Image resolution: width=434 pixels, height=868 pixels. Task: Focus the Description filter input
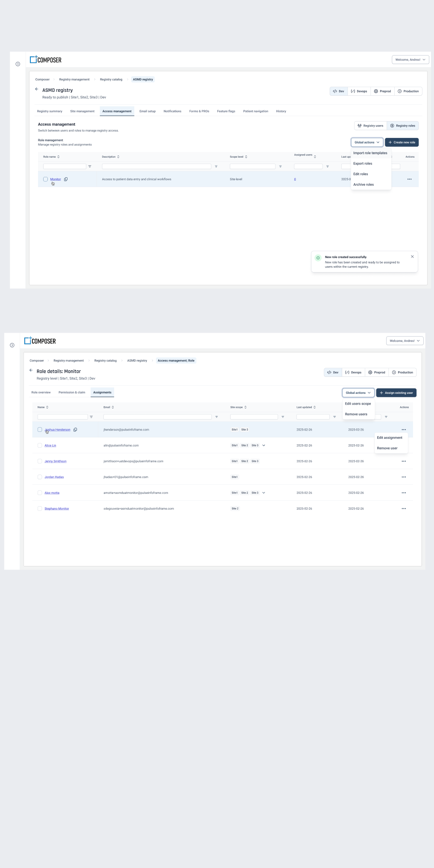pos(157,167)
